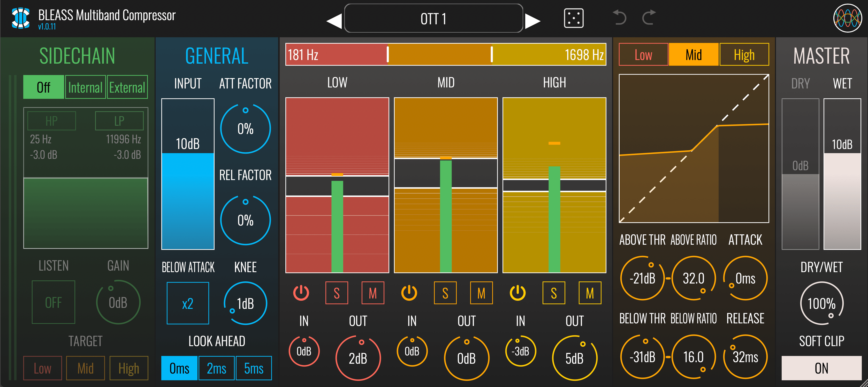
Task: Open the OTT 1 preset name field
Action: (433, 19)
